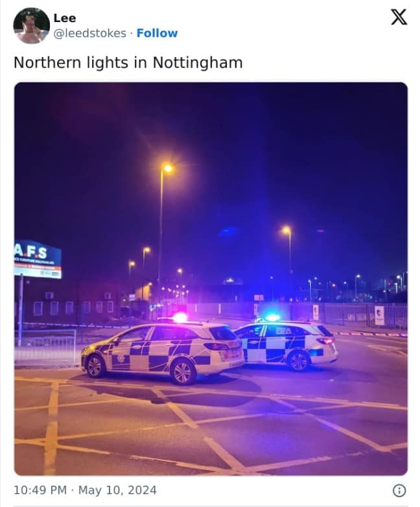Open the tweet info circle icon
Screen dimensions: 420x507
pos(399,490)
